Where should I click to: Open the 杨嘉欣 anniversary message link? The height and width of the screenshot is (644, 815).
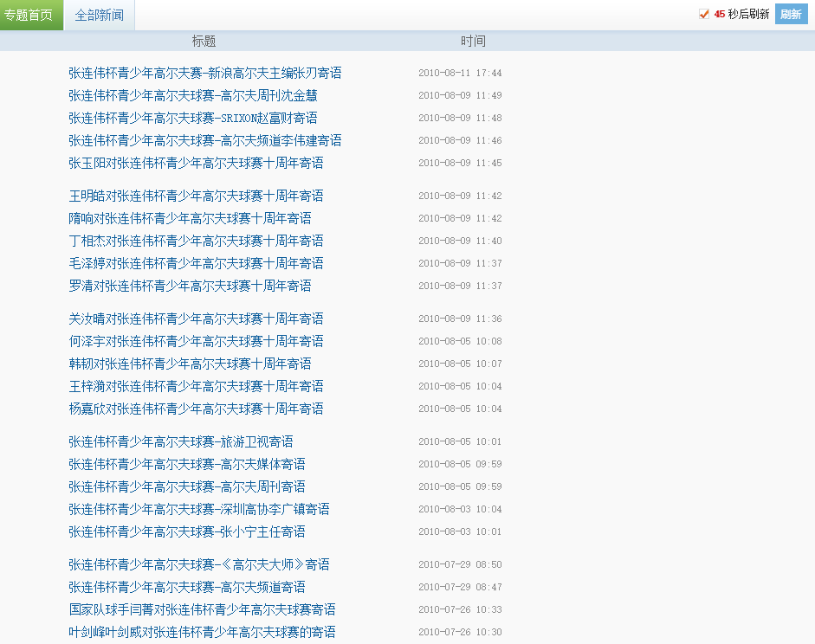196,409
